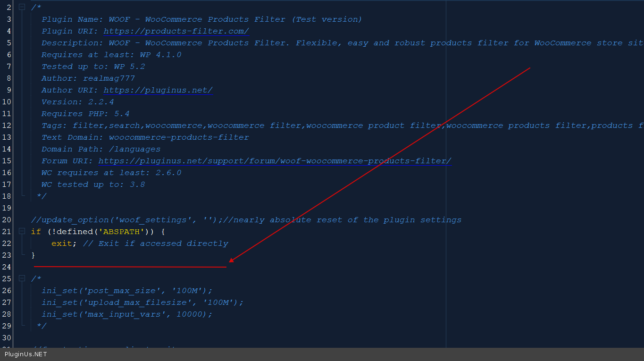Viewport: 644px width, 361px height.
Task: Open the support forum URI link
Action: [x=275, y=161]
